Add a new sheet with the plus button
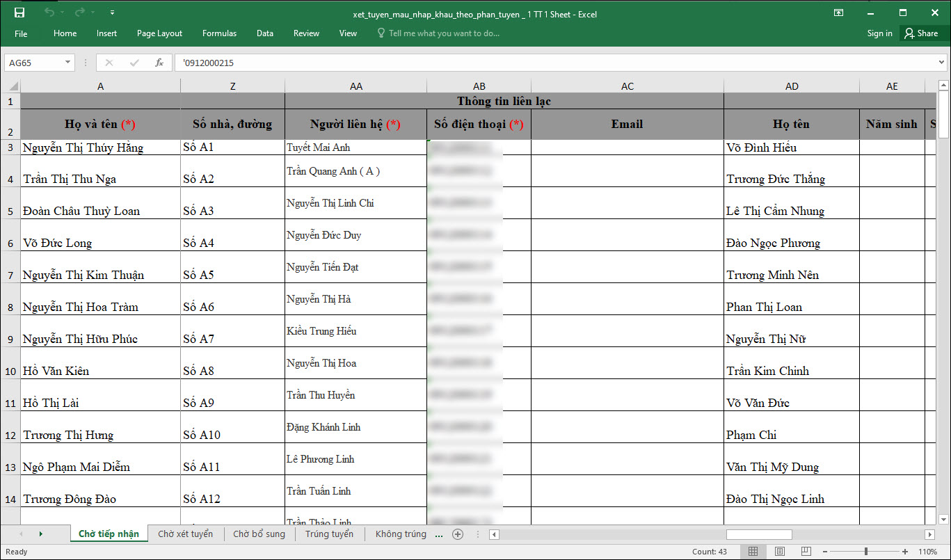Image resolution: width=951 pixels, height=560 pixels. pos(458,534)
